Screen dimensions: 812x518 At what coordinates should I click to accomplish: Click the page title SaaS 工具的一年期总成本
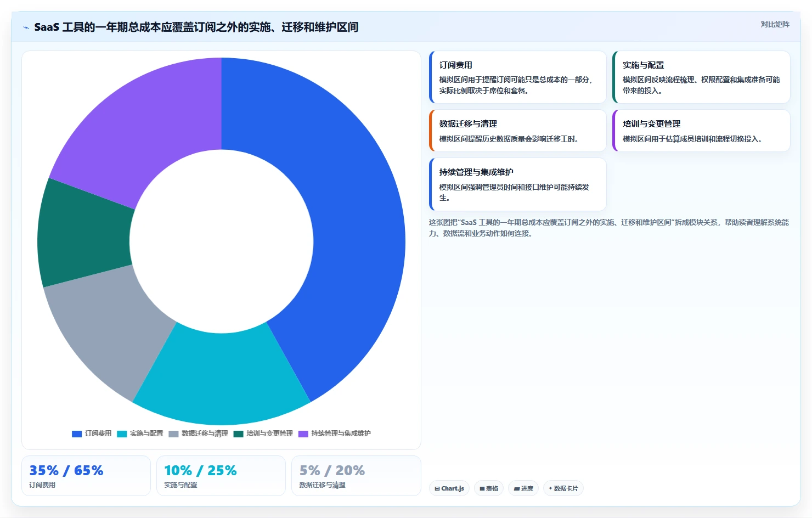(x=196, y=27)
